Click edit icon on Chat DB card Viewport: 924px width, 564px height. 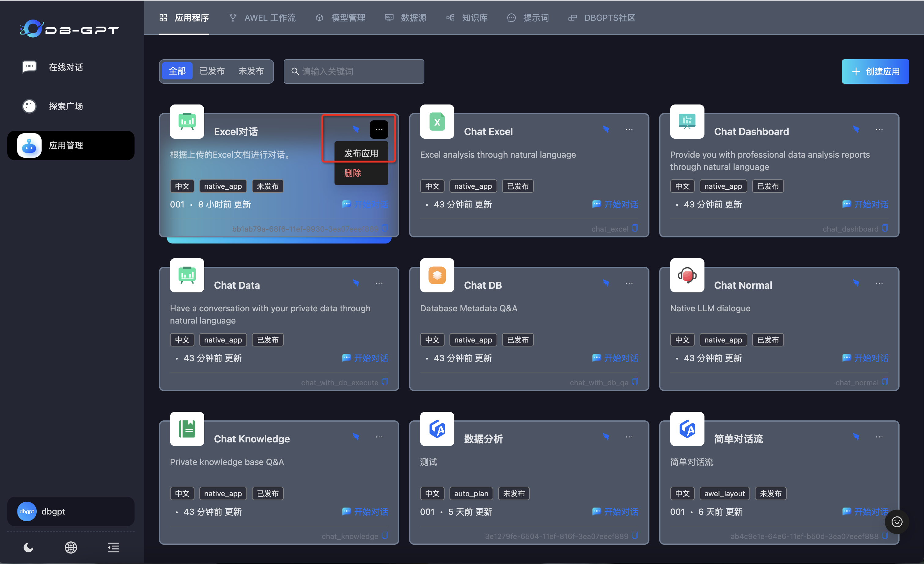606,283
